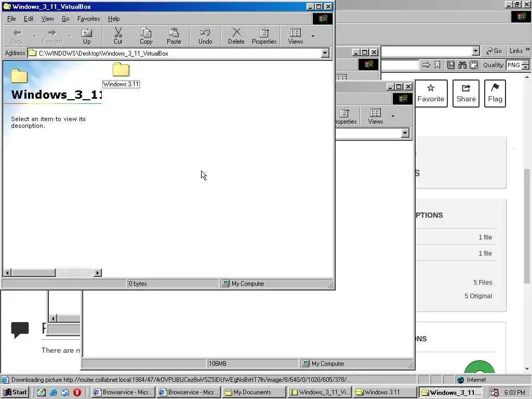
Task: Click the '0 bytes' status bar text
Action: coord(138,284)
